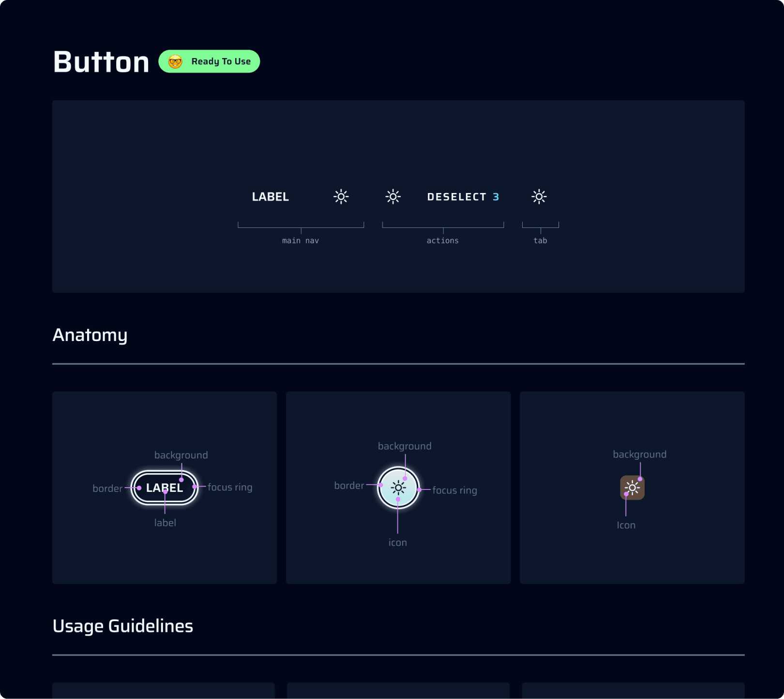Click 'label' annotation under the pill button
The height and width of the screenshot is (699, 784).
(x=165, y=523)
